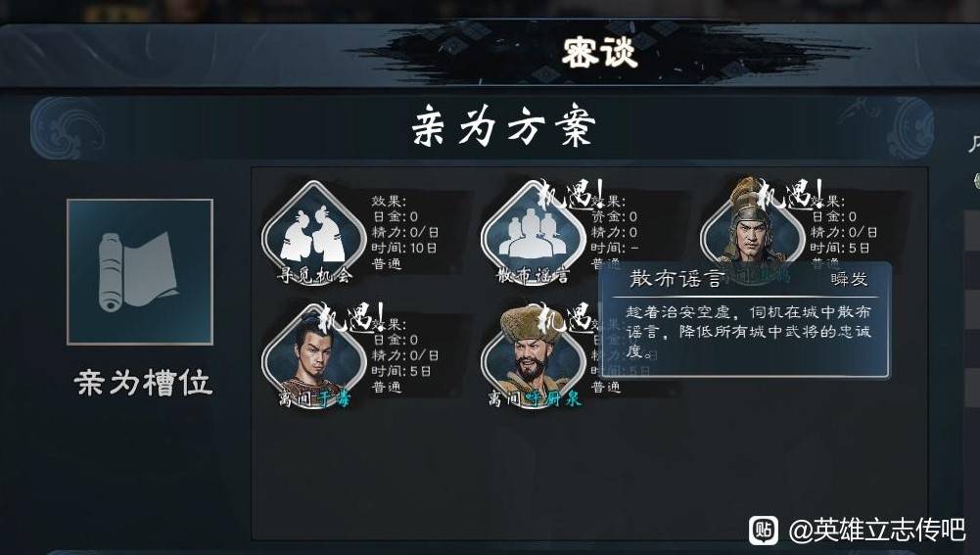Pick the 呼厨泉 fur-hat portrait

pyautogui.click(x=533, y=356)
